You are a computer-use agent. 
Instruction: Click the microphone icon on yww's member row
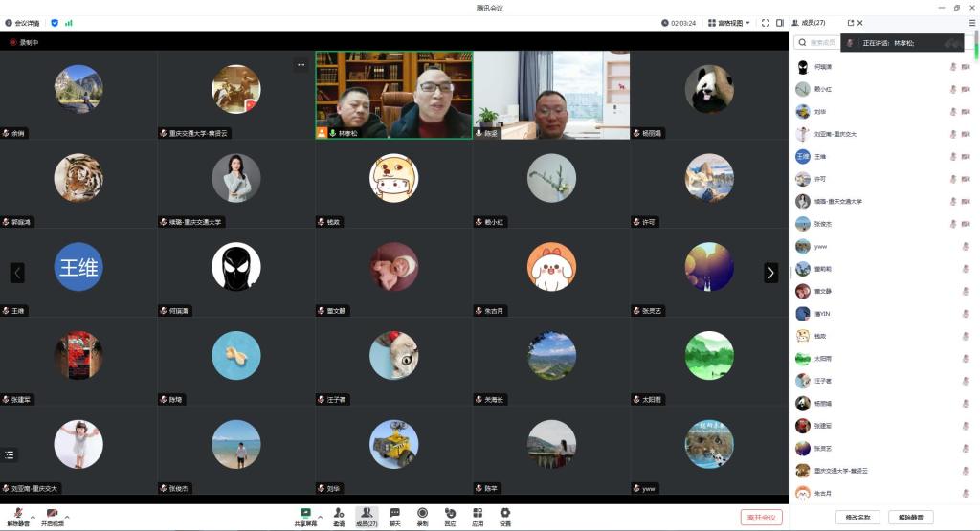pyautogui.click(x=966, y=247)
